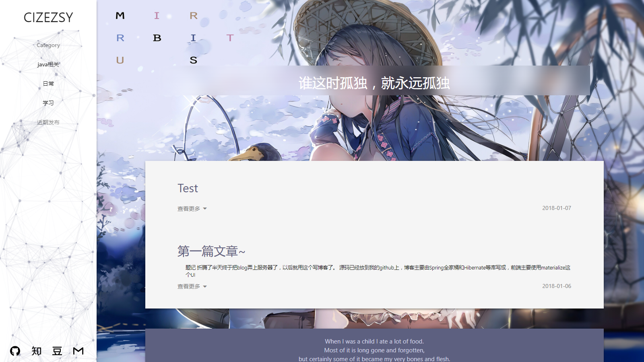Click the pink letter T in header
The height and width of the screenshot is (362, 644).
point(230,38)
